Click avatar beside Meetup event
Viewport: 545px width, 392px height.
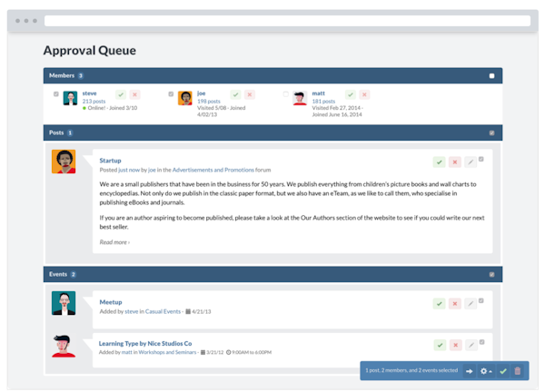pyautogui.click(x=64, y=303)
